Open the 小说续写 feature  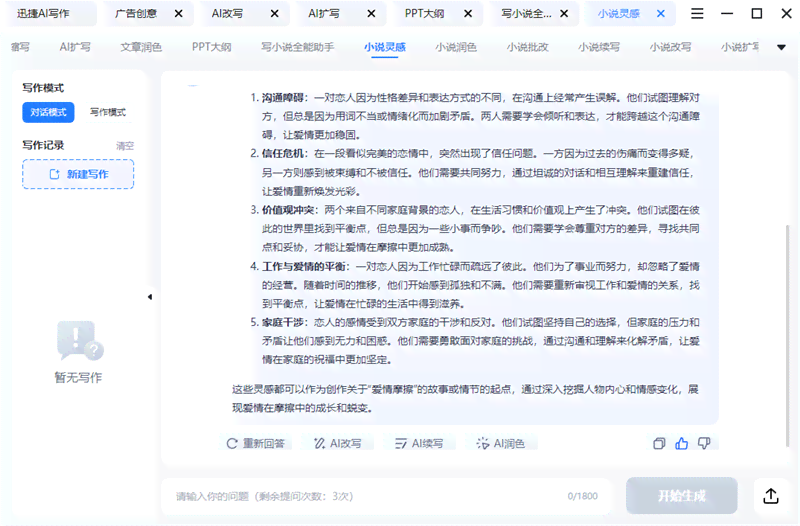click(x=599, y=47)
